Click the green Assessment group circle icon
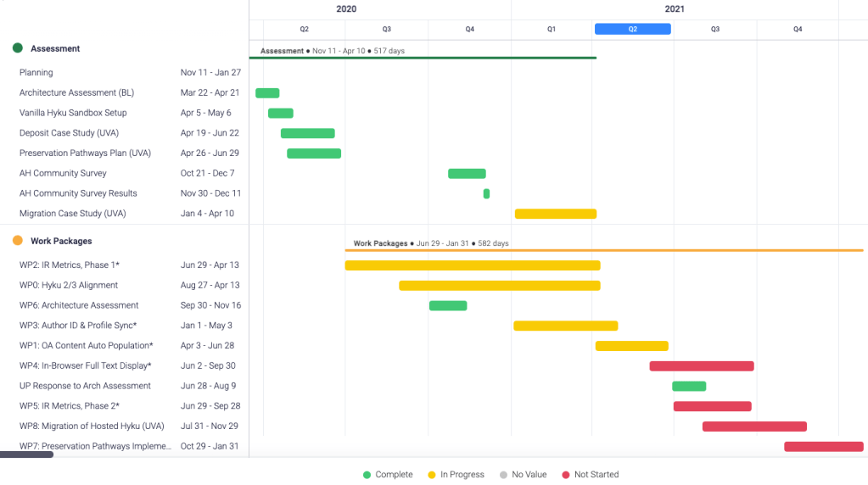 click(x=17, y=48)
